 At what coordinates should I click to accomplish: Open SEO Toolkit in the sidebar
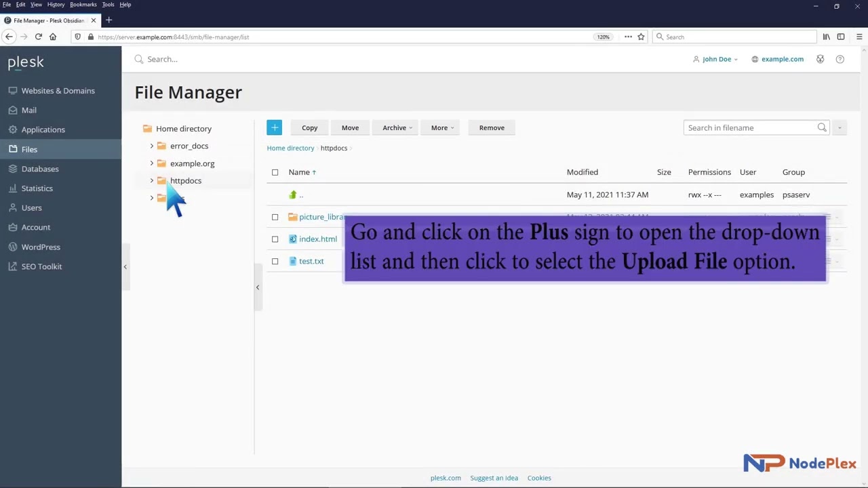(41, 266)
